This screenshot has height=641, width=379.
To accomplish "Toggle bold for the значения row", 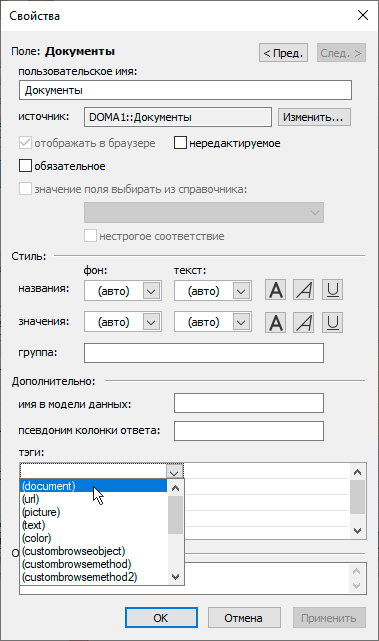I will (x=276, y=322).
